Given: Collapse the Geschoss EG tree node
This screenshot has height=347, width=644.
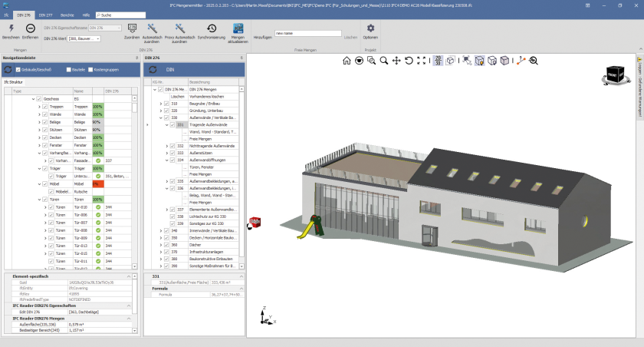Looking at the screenshot, I should pyautogui.click(x=33, y=99).
